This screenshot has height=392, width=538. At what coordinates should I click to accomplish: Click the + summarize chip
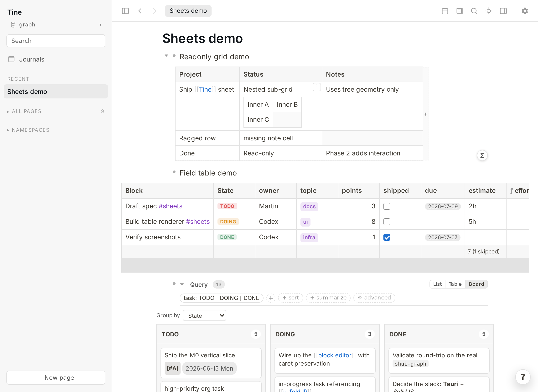(328, 298)
